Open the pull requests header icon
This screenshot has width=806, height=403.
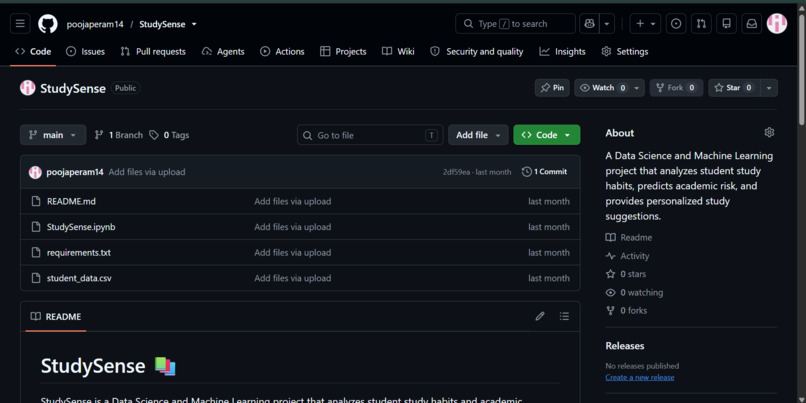[701, 24]
